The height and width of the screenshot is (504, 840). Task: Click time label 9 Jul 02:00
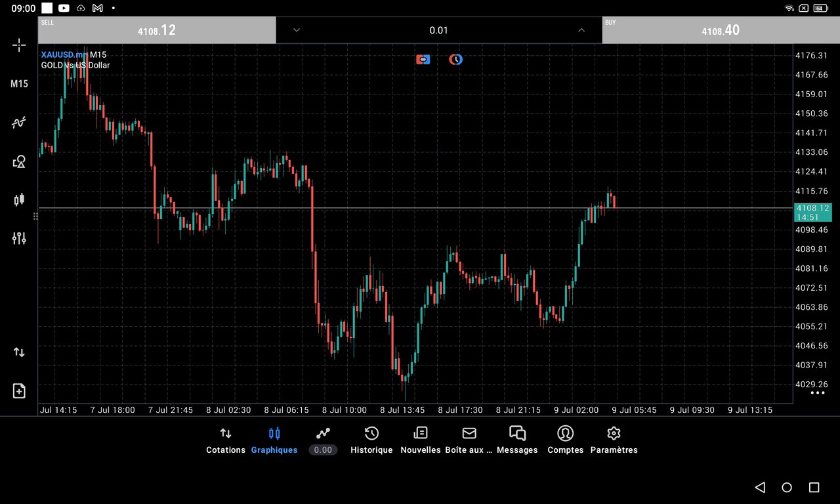click(576, 409)
